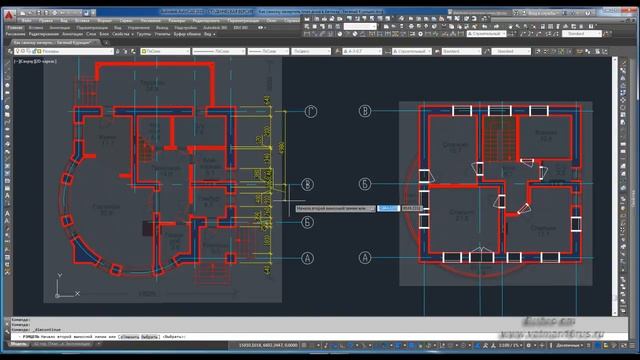Click the Clean Screen icon in status bar
640x360 pixels.
coord(624,346)
